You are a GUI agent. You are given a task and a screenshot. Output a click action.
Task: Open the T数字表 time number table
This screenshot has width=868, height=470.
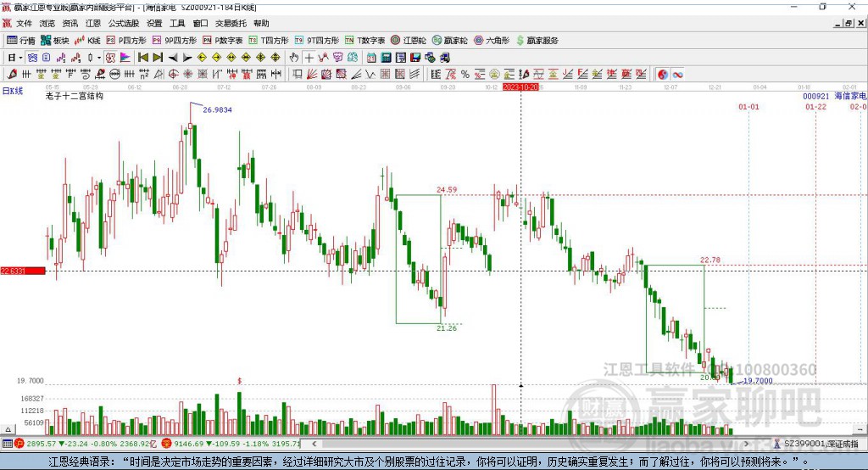coord(364,41)
